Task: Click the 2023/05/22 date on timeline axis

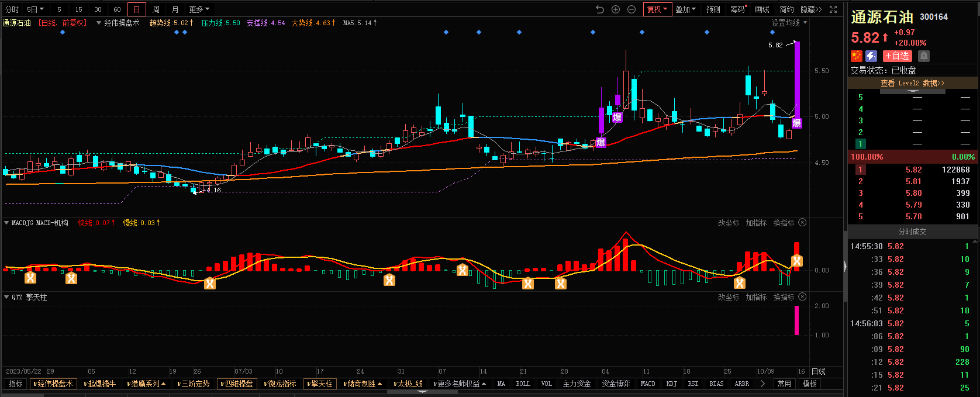Action: (23, 371)
